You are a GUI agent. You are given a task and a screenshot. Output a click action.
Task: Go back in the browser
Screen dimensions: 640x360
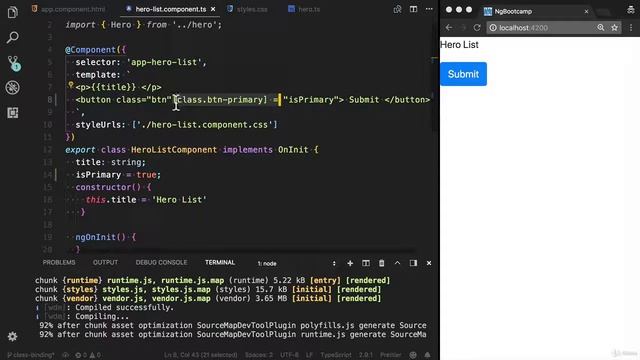[449, 28]
